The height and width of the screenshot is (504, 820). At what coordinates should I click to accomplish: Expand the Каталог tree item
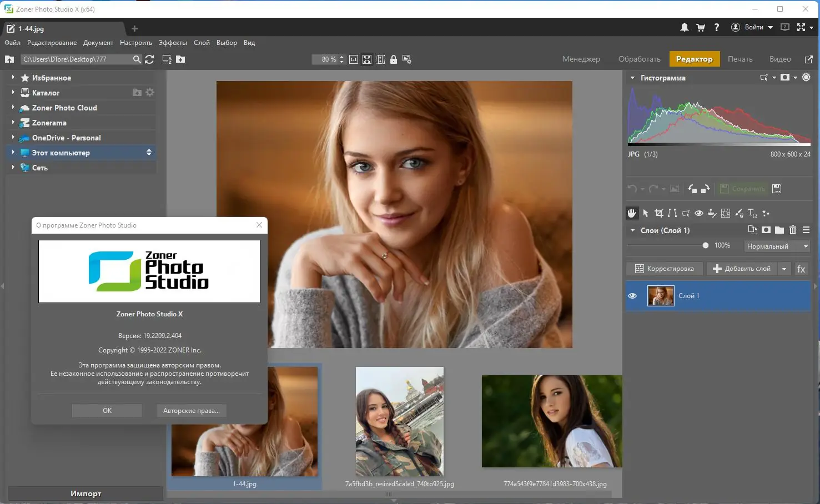tap(13, 93)
